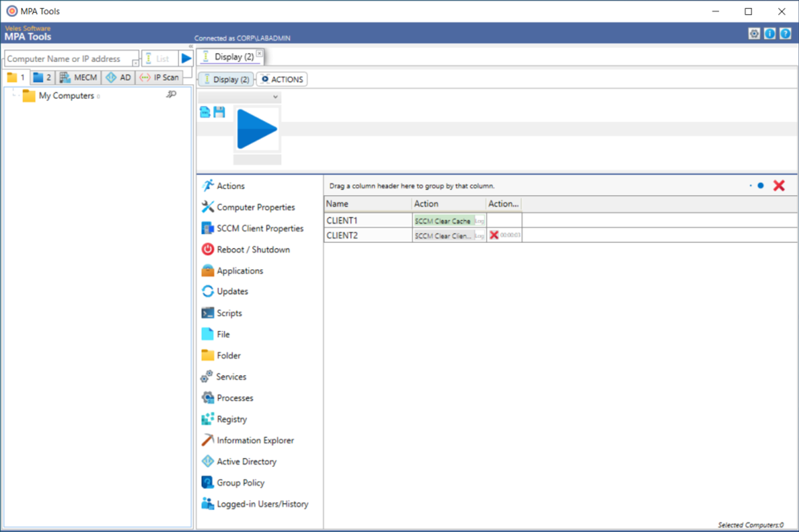Open Information Explorer
The height and width of the screenshot is (532, 799).
point(248,440)
